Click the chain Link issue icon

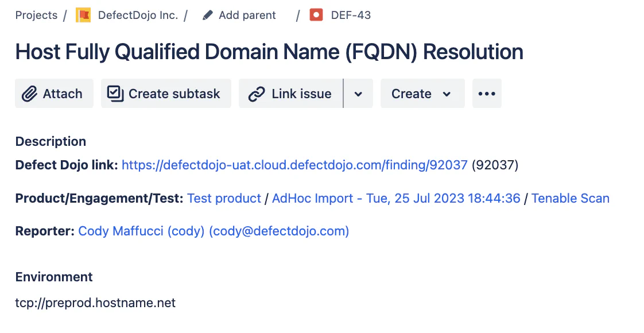click(256, 94)
